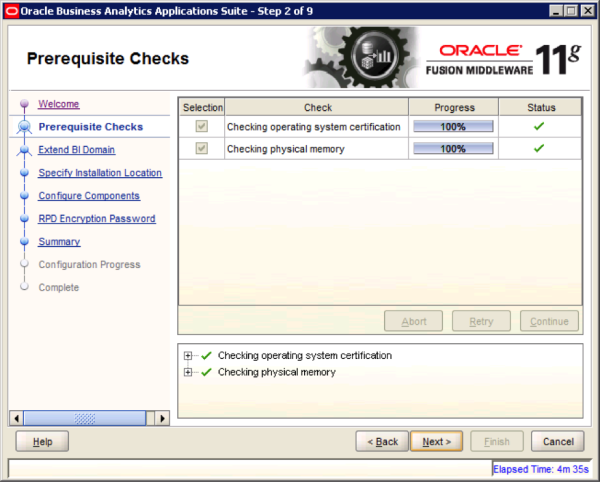Click the right arrow of sidebar scrollbar
This screenshot has width=600, height=482.
(161, 417)
